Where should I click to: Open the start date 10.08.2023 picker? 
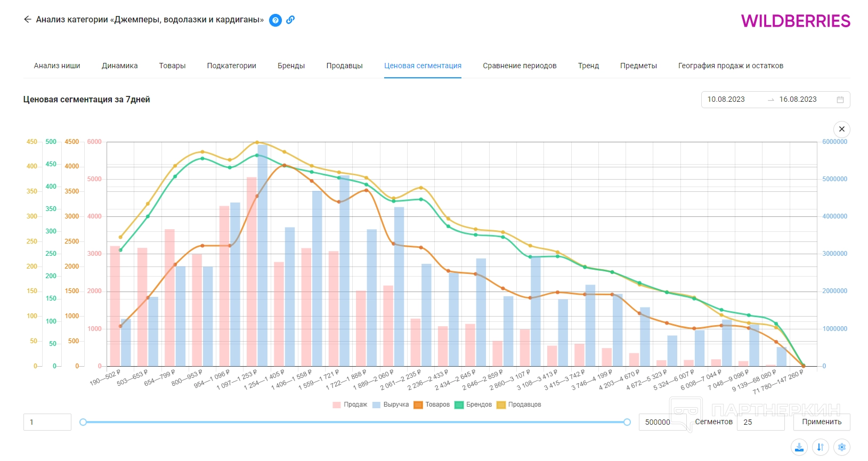point(726,100)
